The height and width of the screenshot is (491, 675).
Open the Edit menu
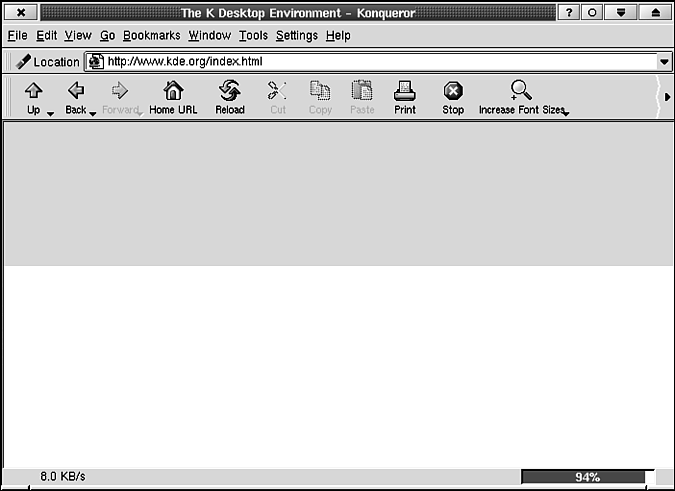[x=46, y=36]
